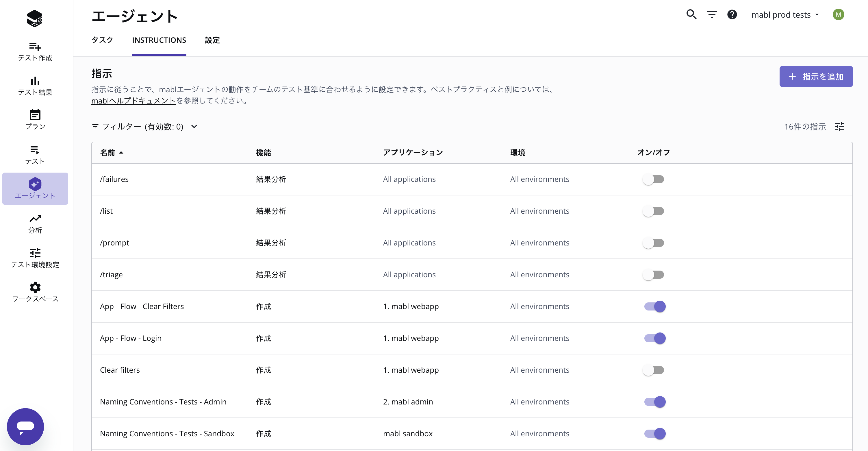The width and height of the screenshot is (868, 451).
Task: Turn on the /prompt instruction toggle
Action: [653, 243]
